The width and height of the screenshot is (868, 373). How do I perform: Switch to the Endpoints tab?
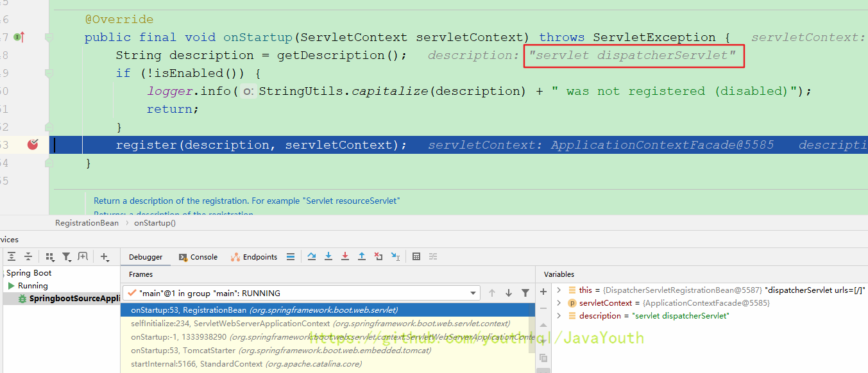point(254,257)
